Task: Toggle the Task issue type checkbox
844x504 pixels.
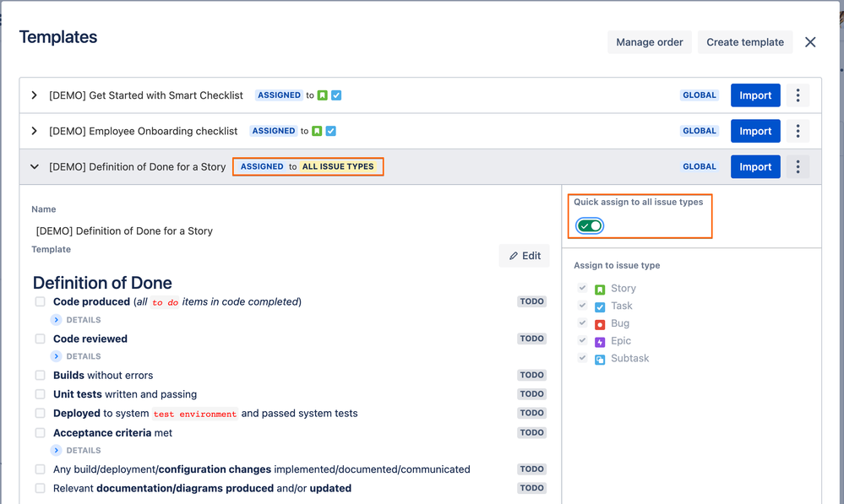Action: pos(582,306)
